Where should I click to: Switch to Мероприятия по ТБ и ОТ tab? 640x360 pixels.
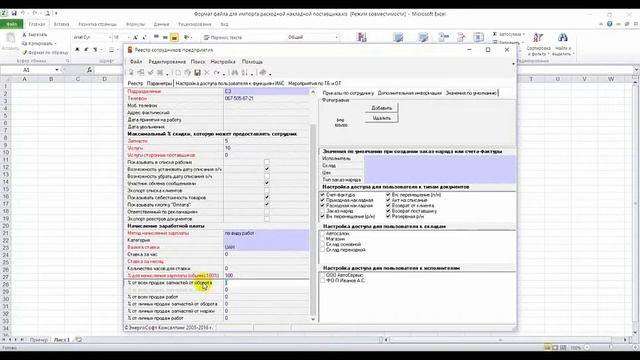click(x=315, y=83)
